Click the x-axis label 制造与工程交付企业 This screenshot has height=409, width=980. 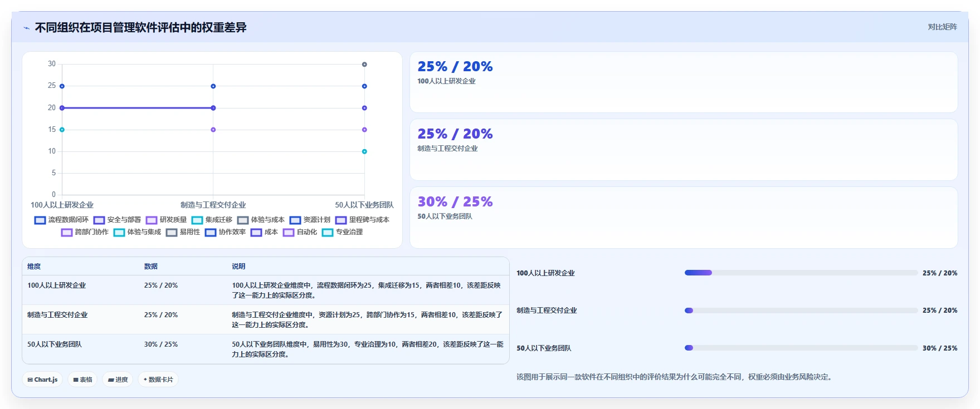click(x=213, y=205)
